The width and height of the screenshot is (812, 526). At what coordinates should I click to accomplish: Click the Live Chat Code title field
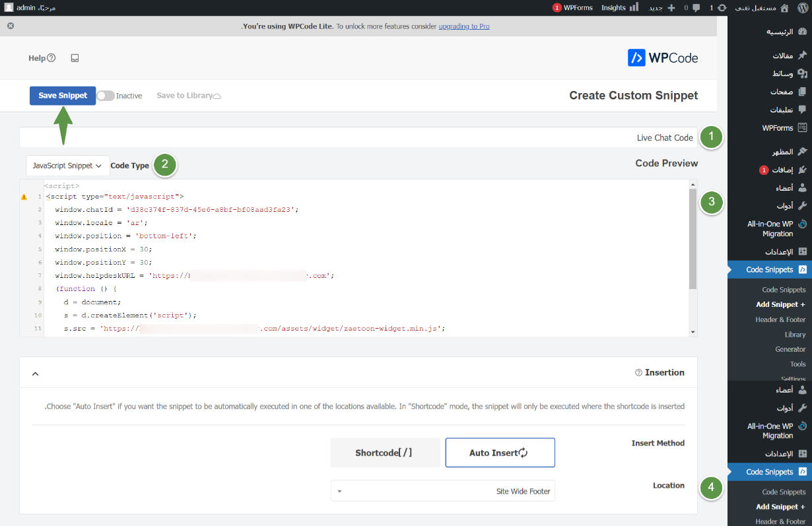click(x=358, y=137)
